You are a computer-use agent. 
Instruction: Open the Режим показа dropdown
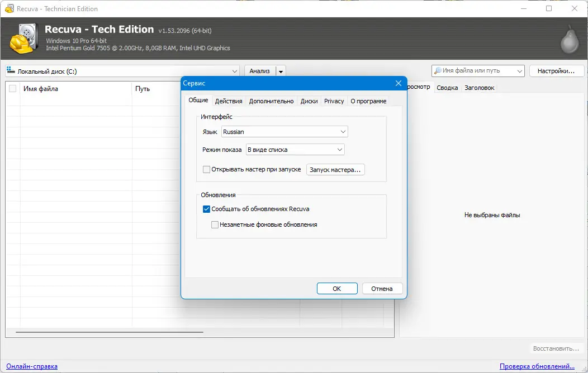tap(295, 150)
